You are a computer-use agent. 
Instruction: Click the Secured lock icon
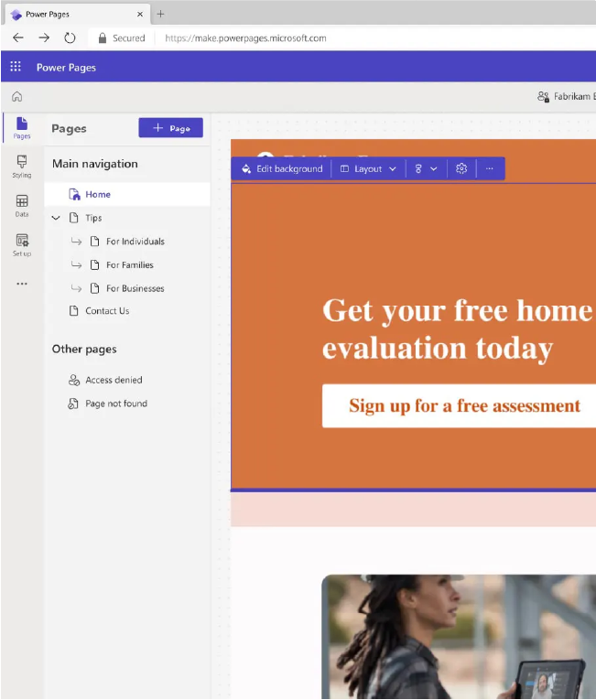[x=103, y=38]
